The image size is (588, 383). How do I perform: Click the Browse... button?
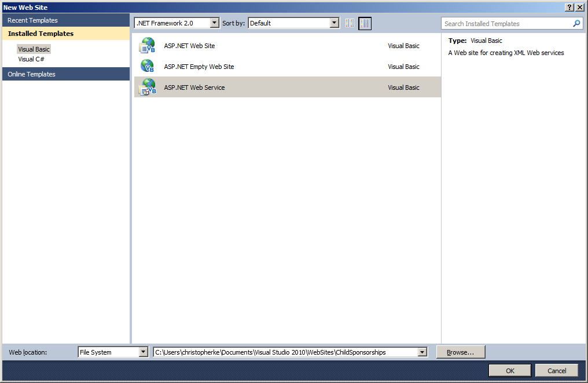coord(461,352)
